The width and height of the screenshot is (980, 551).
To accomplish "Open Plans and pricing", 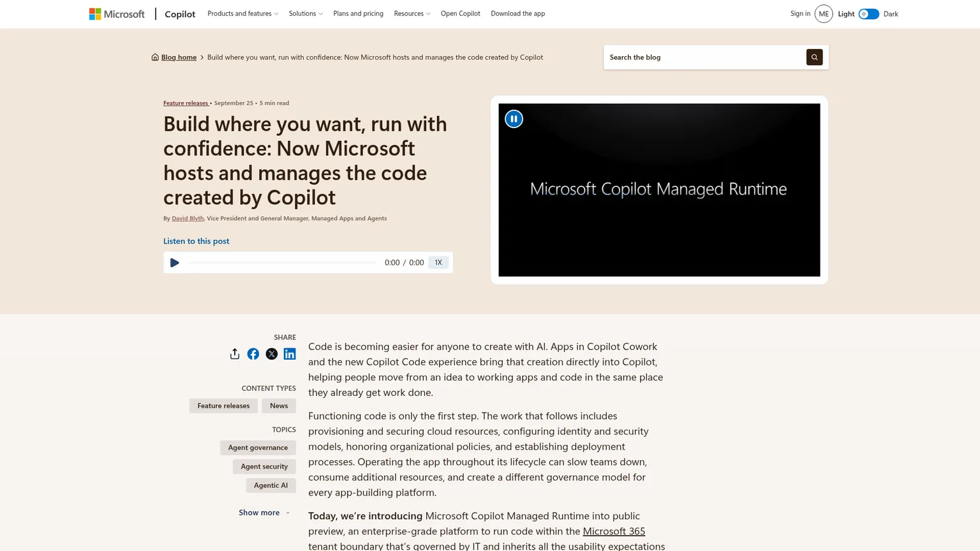I will coord(359,14).
